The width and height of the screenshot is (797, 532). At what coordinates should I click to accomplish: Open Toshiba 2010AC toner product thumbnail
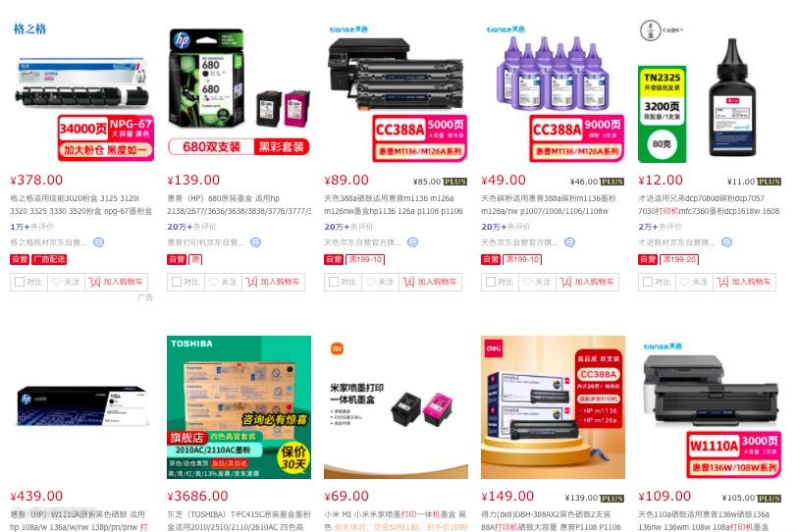[239, 407]
